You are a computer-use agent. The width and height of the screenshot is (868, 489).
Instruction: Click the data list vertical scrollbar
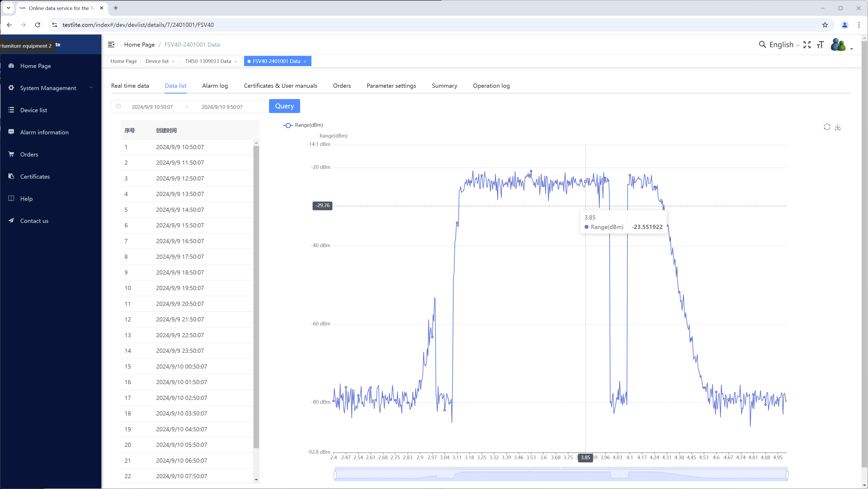click(256, 297)
